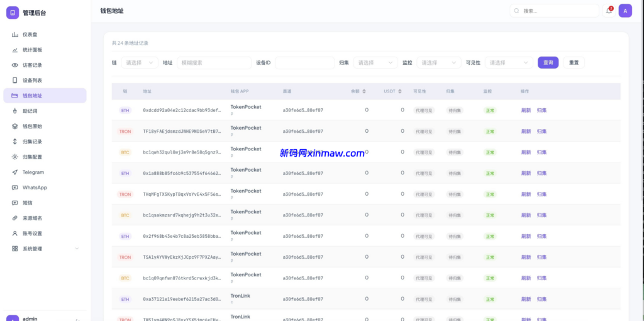Screen dimensions: 644x321
Task: Click the 短信 message icon
Action: click(x=15, y=203)
